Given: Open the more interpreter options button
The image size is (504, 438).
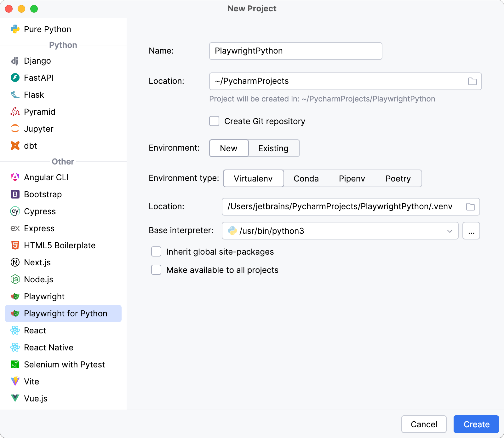Looking at the screenshot, I should [471, 231].
